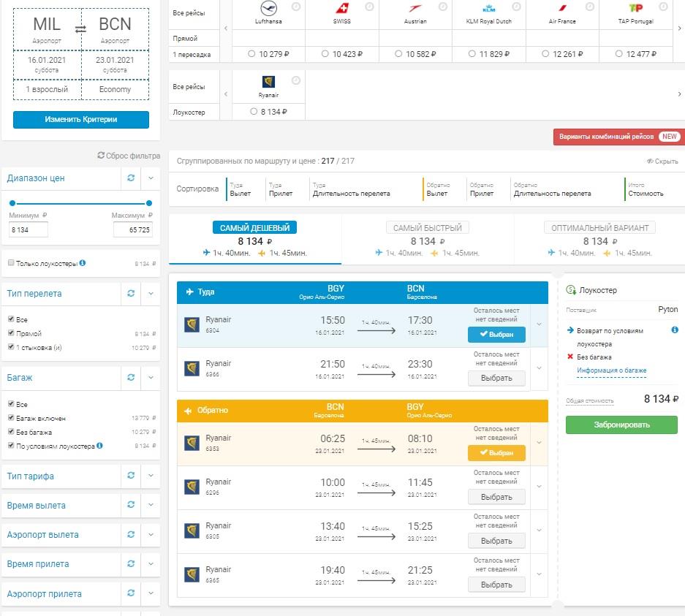Reset the flight type filter refresh icon
Image resolution: width=685 pixels, height=616 pixels.
[131, 293]
